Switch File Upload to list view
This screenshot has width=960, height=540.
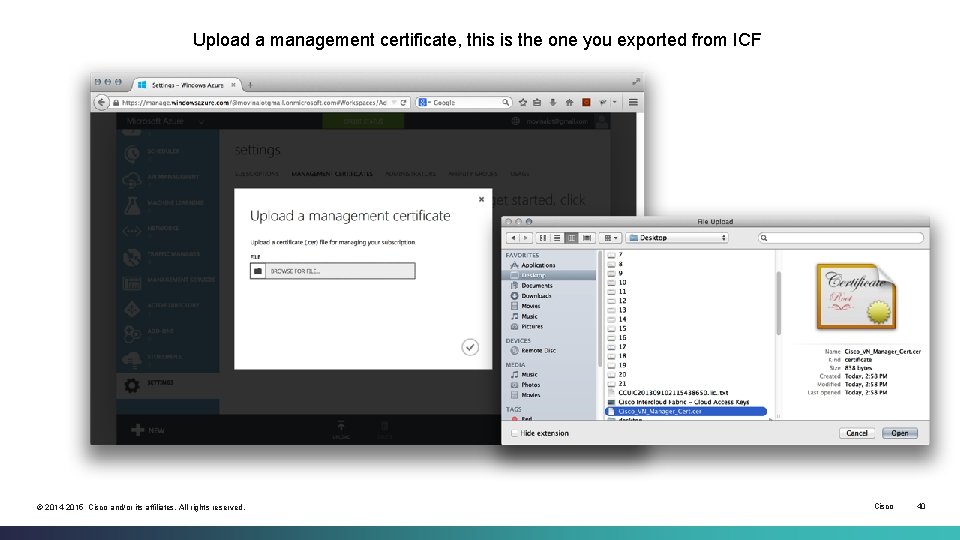coord(557,238)
